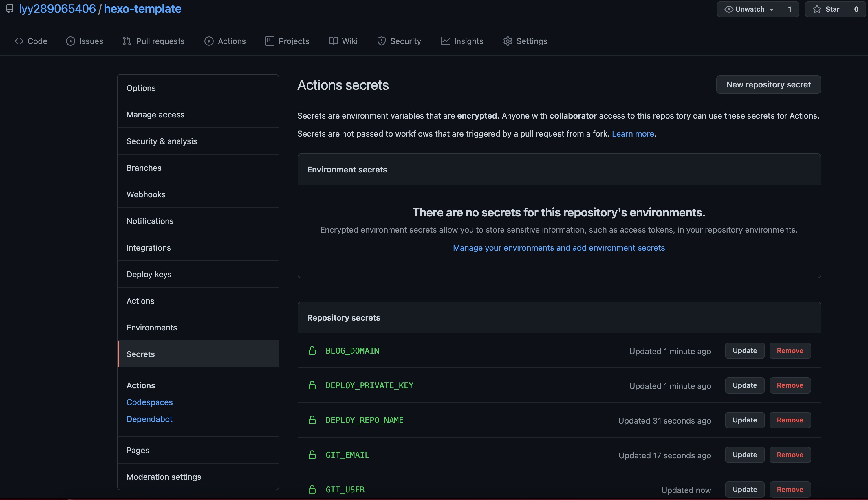
Task: Select Options in the settings sidebar
Action: point(198,88)
